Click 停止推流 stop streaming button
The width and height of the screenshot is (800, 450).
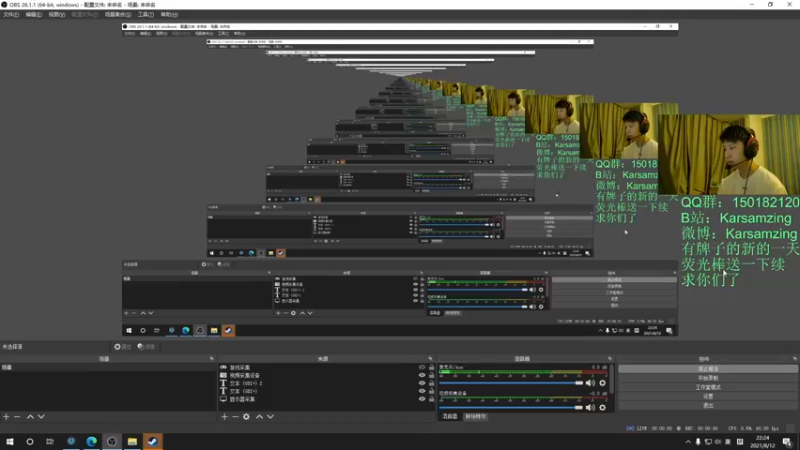pos(708,369)
